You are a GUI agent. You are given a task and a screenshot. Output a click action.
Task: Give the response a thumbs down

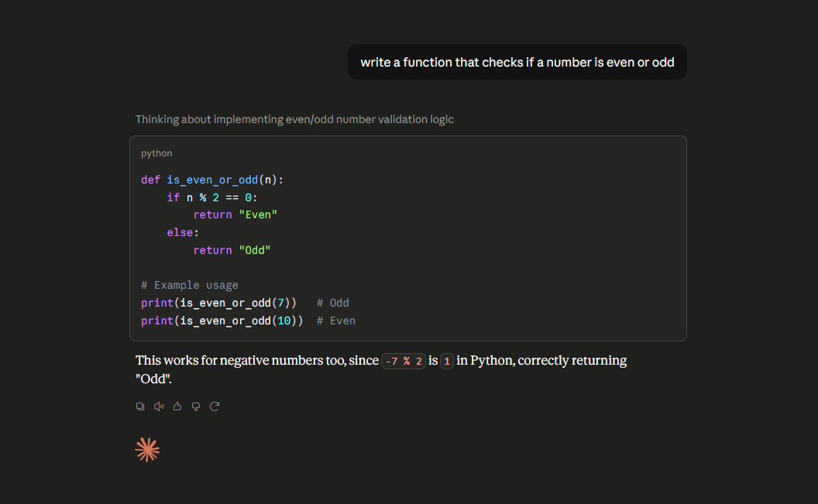(196, 406)
